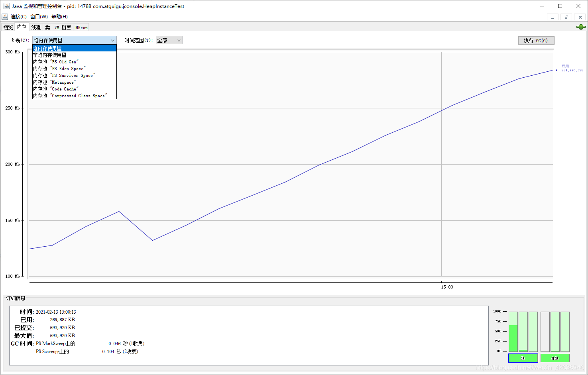Click the rightmost heap pool bar
The image size is (588, 375).
point(533,332)
